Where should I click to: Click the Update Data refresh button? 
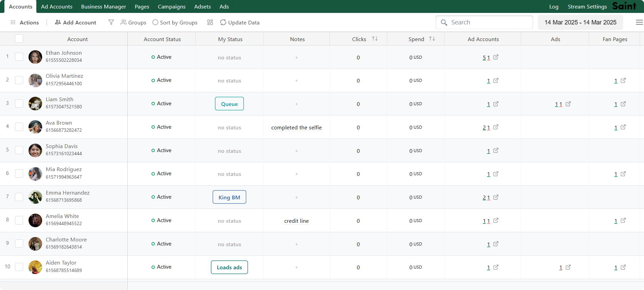240,22
